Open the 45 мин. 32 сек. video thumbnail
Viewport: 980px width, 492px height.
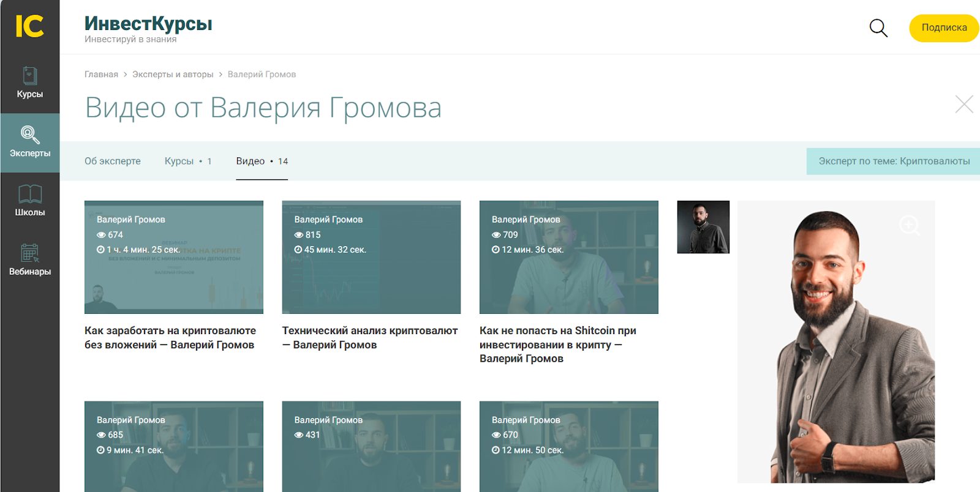[371, 257]
